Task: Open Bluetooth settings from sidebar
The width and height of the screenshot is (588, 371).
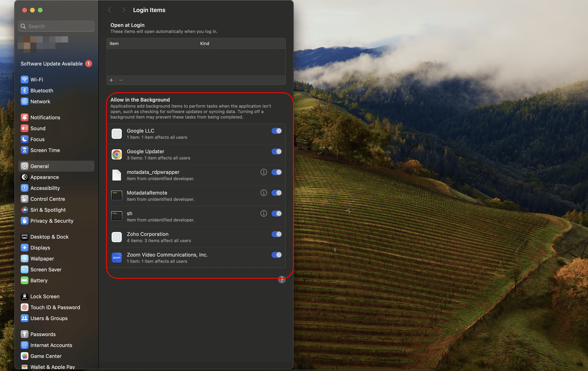Action: [42, 90]
